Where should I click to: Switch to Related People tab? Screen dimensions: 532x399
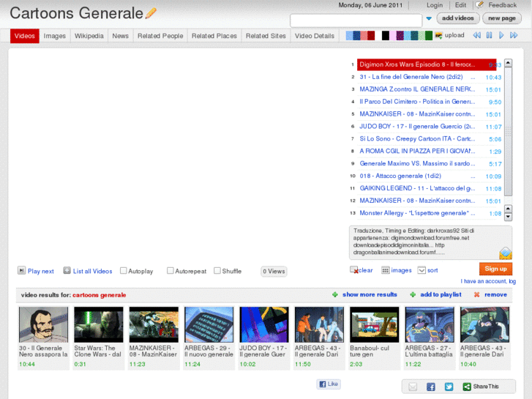tap(160, 36)
